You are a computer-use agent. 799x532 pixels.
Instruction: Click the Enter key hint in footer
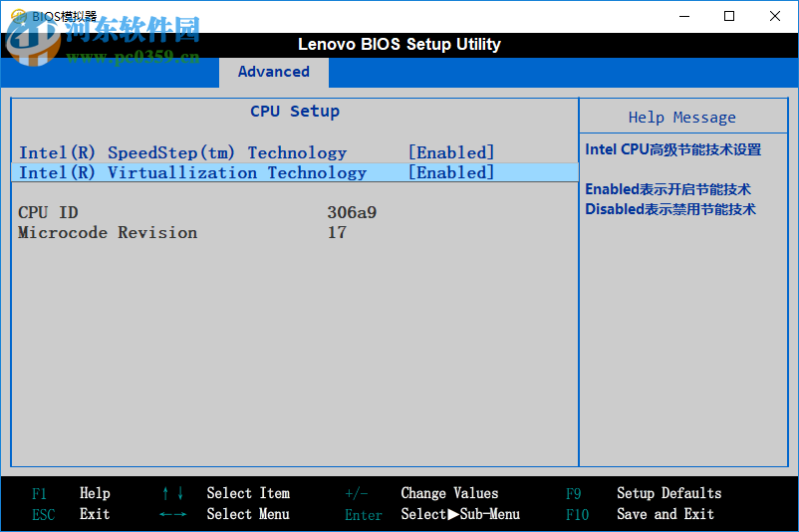click(x=364, y=515)
